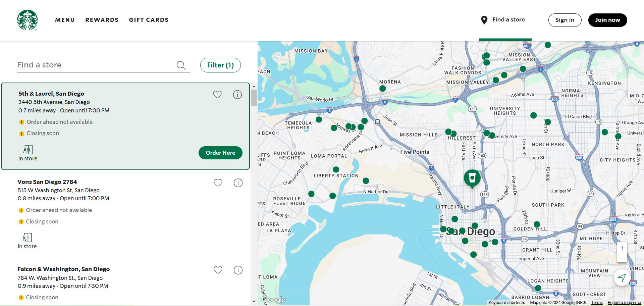Open store info for Falcon & Washington
The height and width of the screenshot is (306, 644).
pos(238,270)
